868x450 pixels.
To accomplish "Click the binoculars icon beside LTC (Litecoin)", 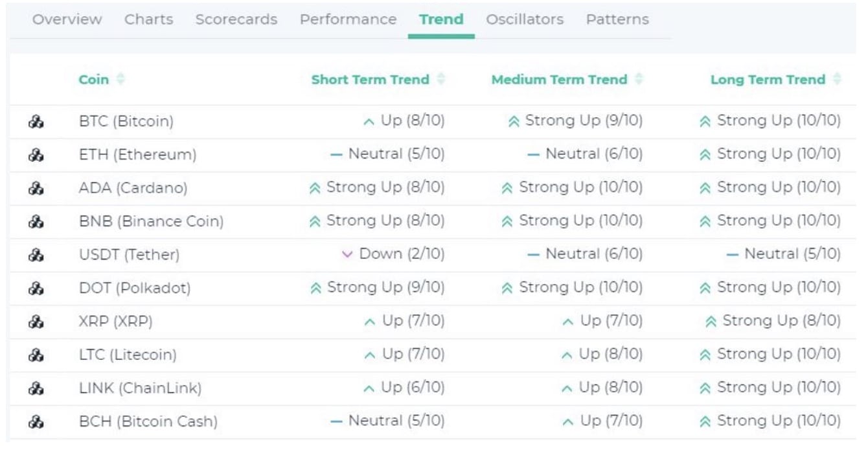I will click(x=36, y=355).
